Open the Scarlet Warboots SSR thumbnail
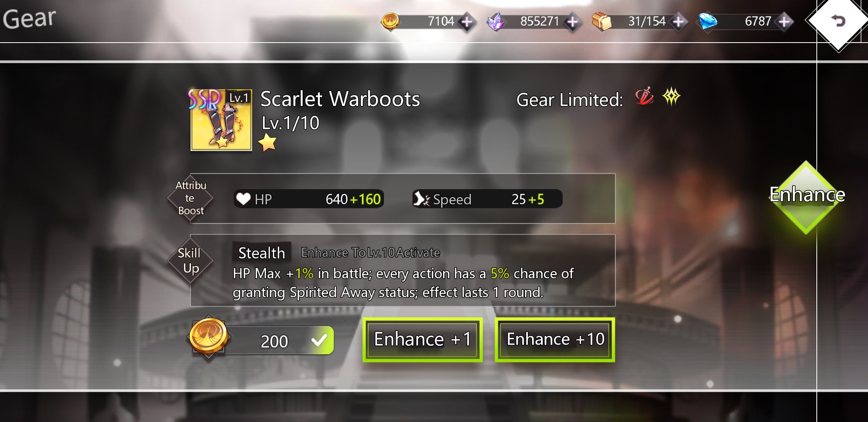This screenshot has width=868, height=422. [221, 120]
